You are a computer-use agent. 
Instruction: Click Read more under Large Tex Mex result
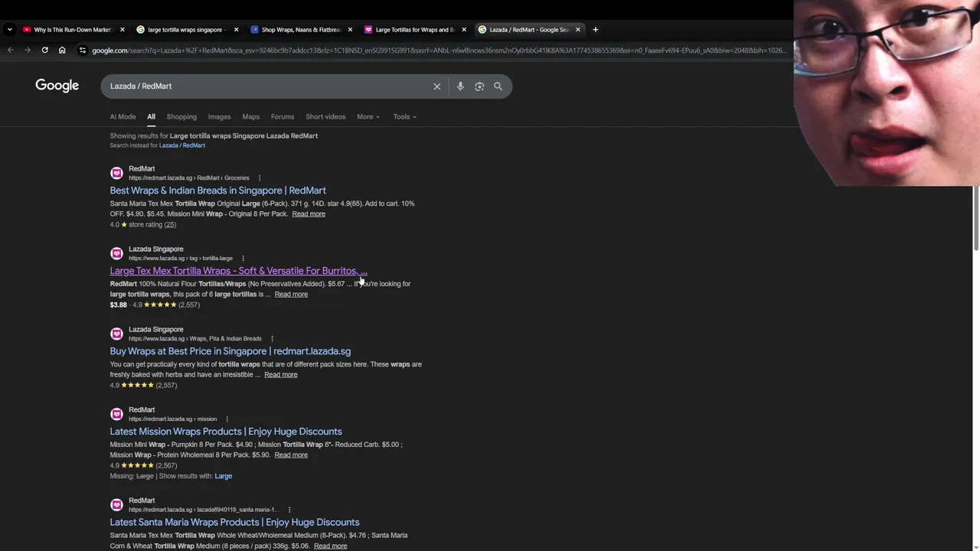click(291, 295)
